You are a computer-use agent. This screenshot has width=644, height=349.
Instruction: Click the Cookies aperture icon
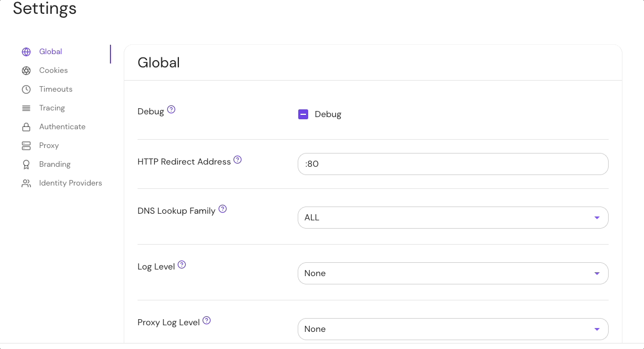(x=26, y=71)
